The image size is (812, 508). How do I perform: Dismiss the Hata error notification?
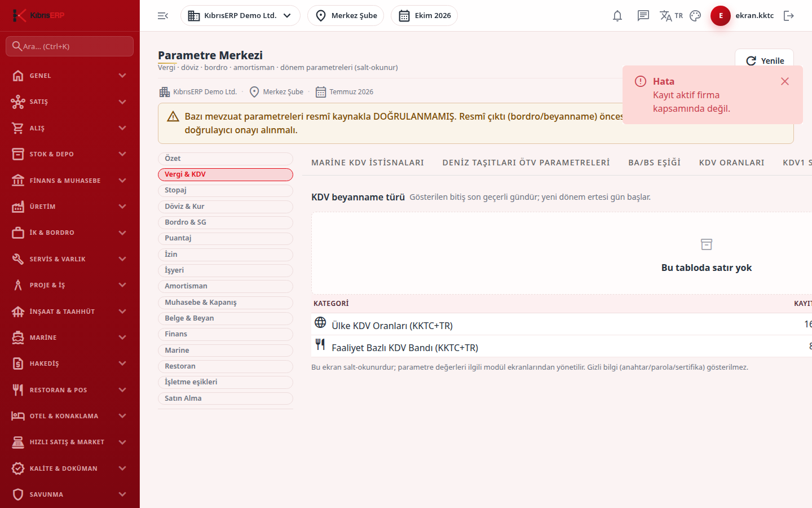point(785,81)
